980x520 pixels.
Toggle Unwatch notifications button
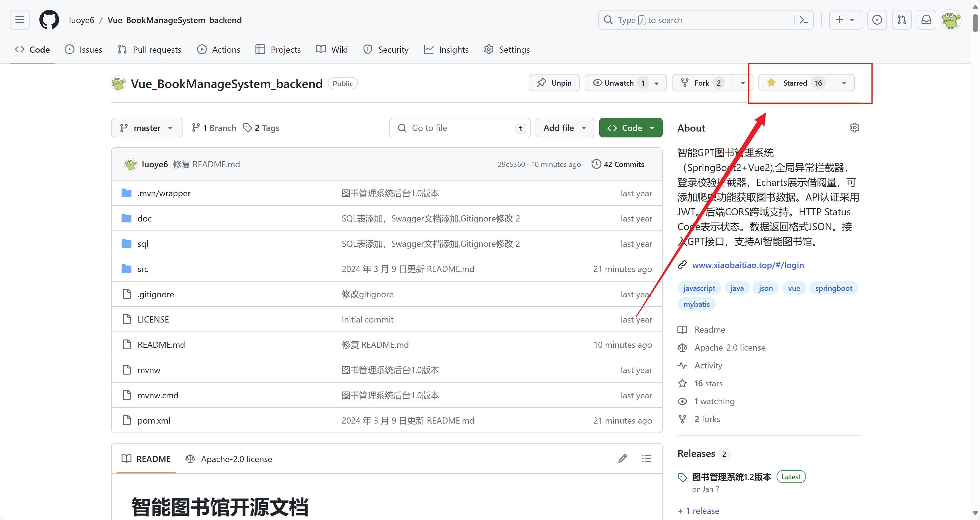(x=619, y=83)
